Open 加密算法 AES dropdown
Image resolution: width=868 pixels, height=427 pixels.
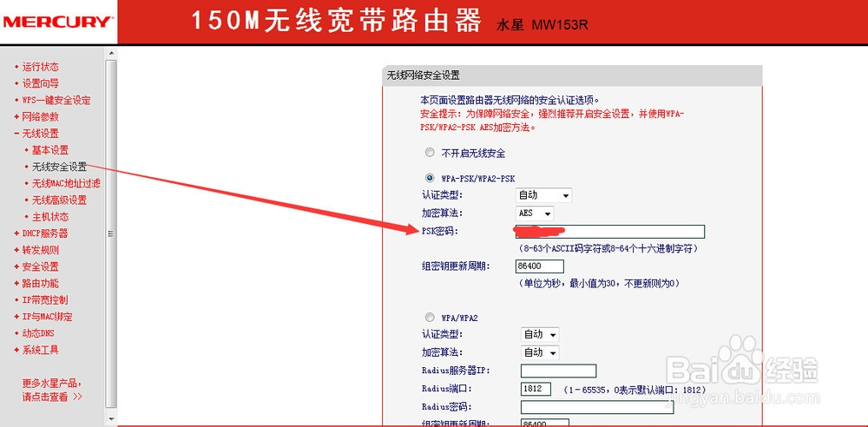[x=534, y=213]
